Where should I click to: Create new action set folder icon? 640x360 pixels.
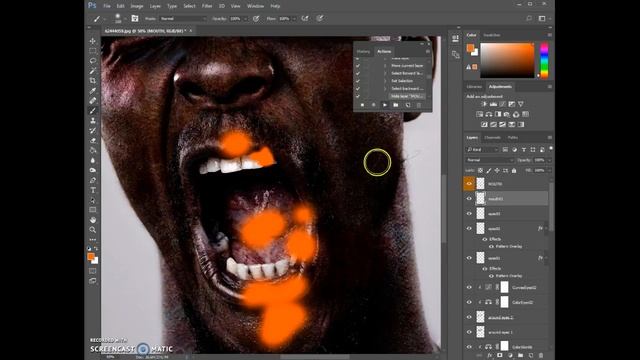pyautogui.click(x=396, y=105)
